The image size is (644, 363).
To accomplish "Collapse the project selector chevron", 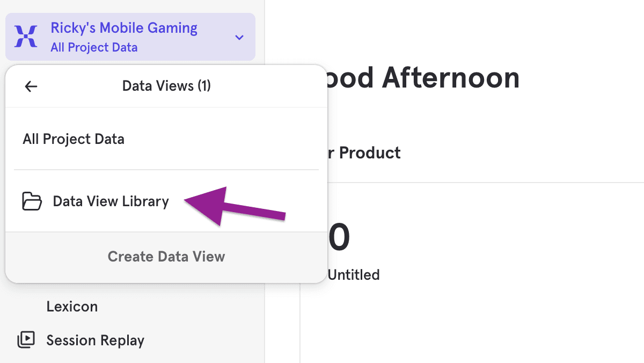I will point(239,37).
